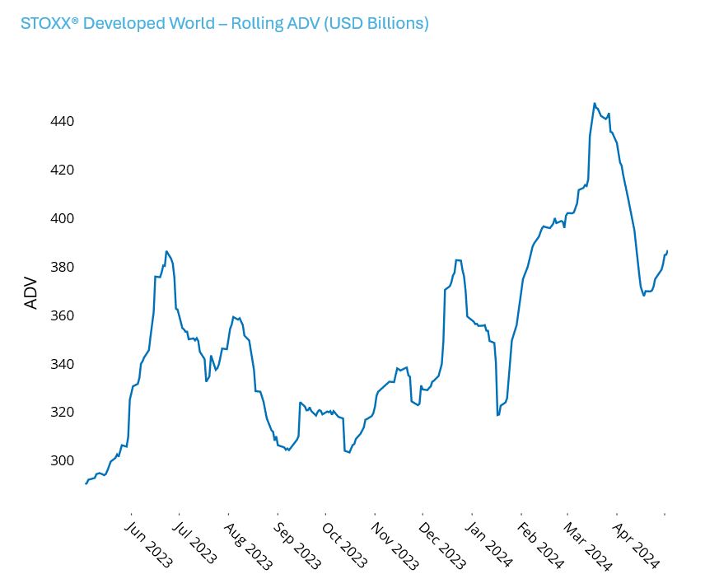This screenshot has height=588, width=705.
Task: Click the "Feb 2024" x-axis label
Action: click(x=540, y=546)
